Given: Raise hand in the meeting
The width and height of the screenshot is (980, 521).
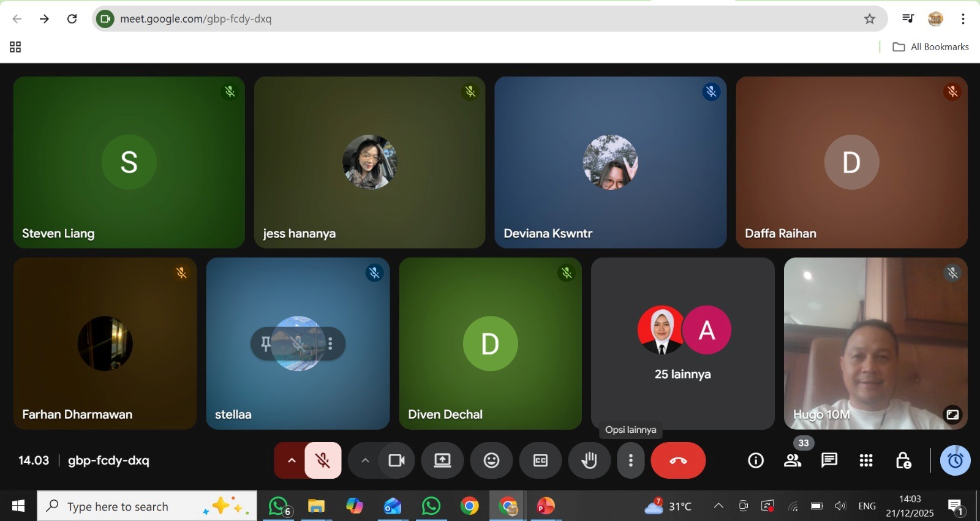Looking at the screenshot, I should pyautogui.click(x=589, y=460).
